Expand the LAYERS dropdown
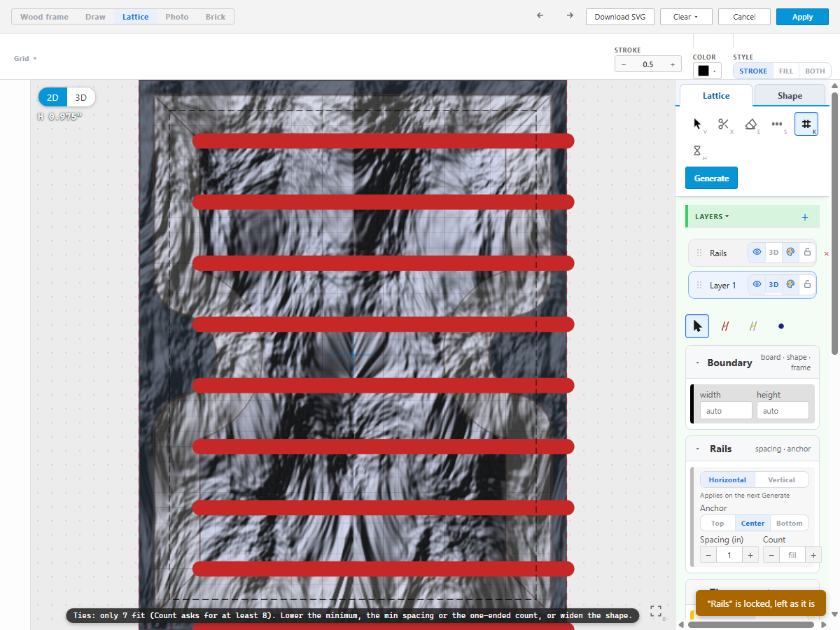The height and width of the screenshot is (630, 840). pos(712,216)
